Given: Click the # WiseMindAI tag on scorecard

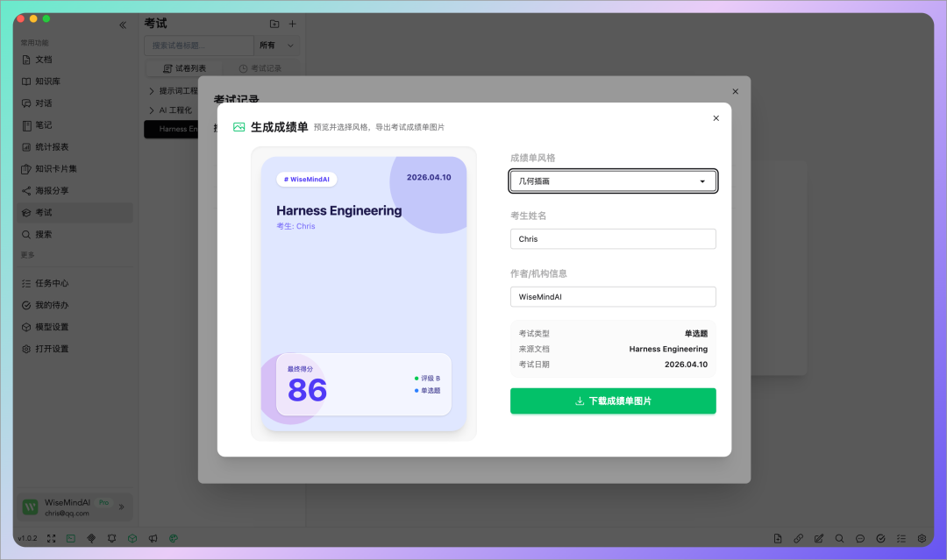Looking at the screenshot, I should pyautogui.click(x=307, y=180).
